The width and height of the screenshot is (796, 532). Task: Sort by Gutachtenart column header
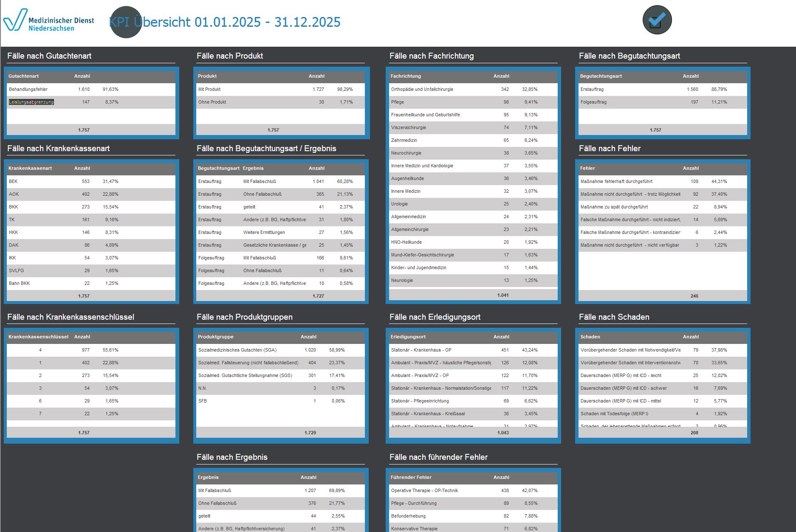pos(24,76)
